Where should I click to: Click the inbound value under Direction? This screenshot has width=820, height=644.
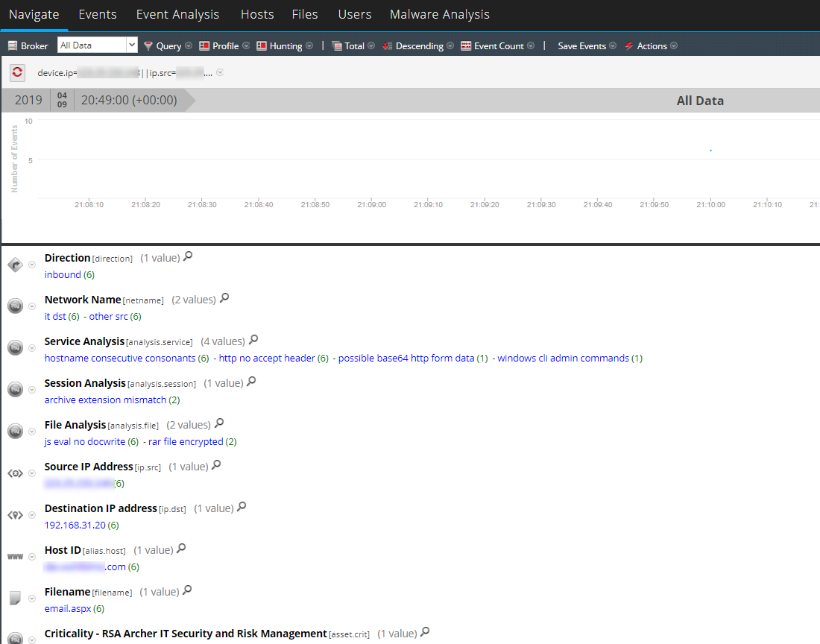(63, 274)
